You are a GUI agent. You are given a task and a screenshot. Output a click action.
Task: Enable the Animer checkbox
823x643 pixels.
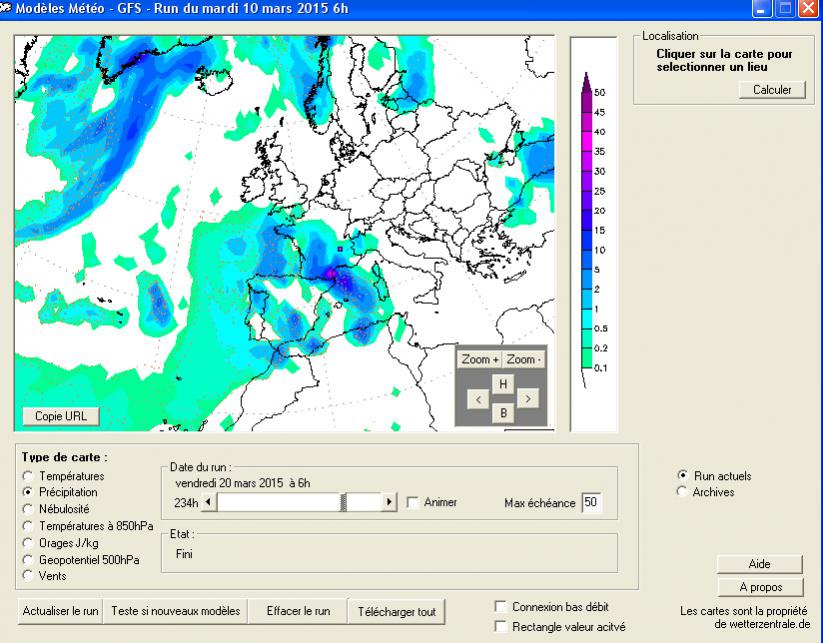pos(413,502)
